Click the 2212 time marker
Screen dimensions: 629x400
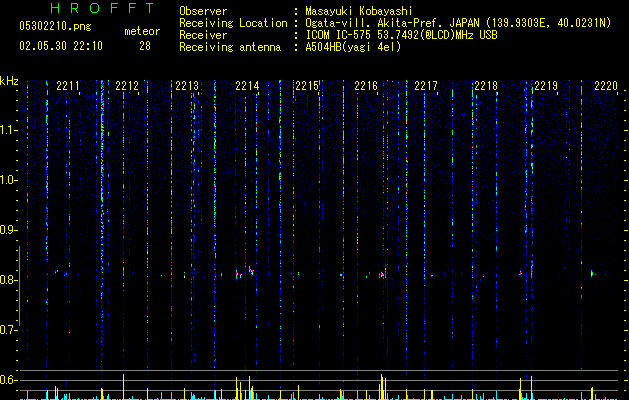[x=127, y=86]
